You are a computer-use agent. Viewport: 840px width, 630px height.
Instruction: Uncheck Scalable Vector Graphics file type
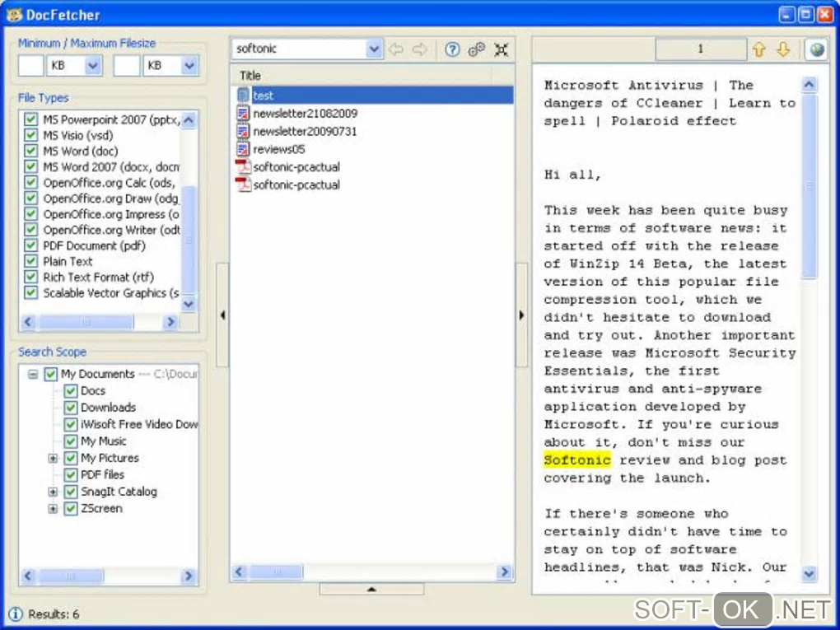(x=31, y=292)
